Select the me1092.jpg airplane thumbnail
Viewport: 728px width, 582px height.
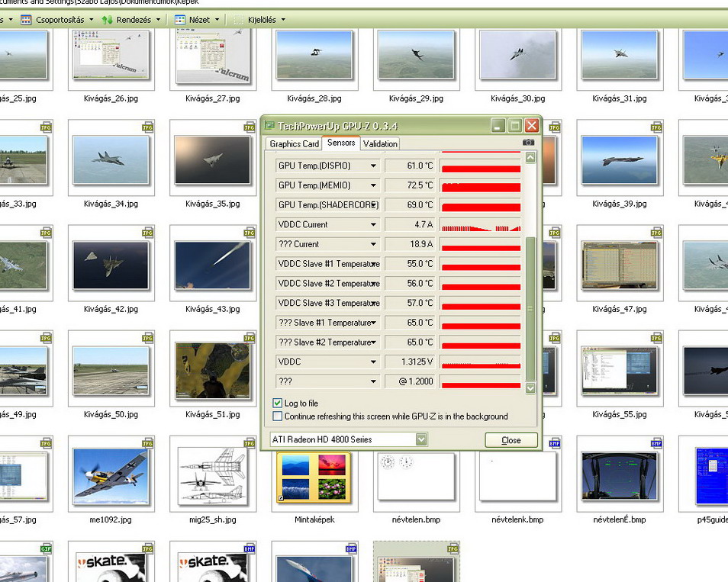pos(111,476)
